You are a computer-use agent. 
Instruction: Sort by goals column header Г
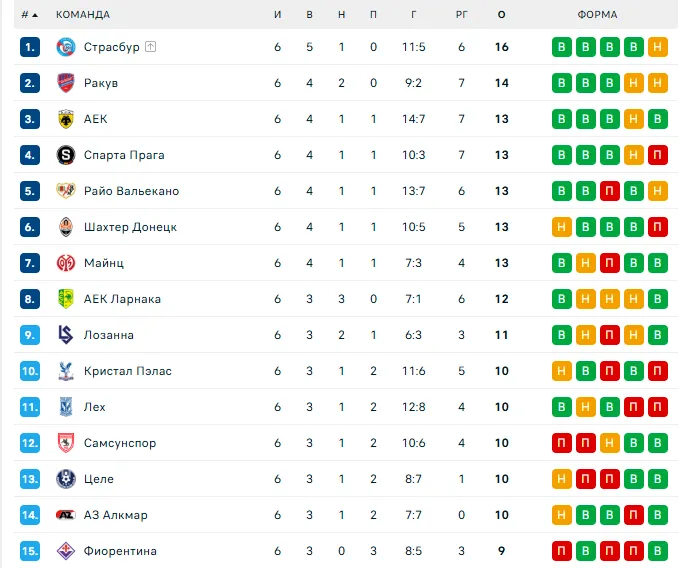(414, 15)
